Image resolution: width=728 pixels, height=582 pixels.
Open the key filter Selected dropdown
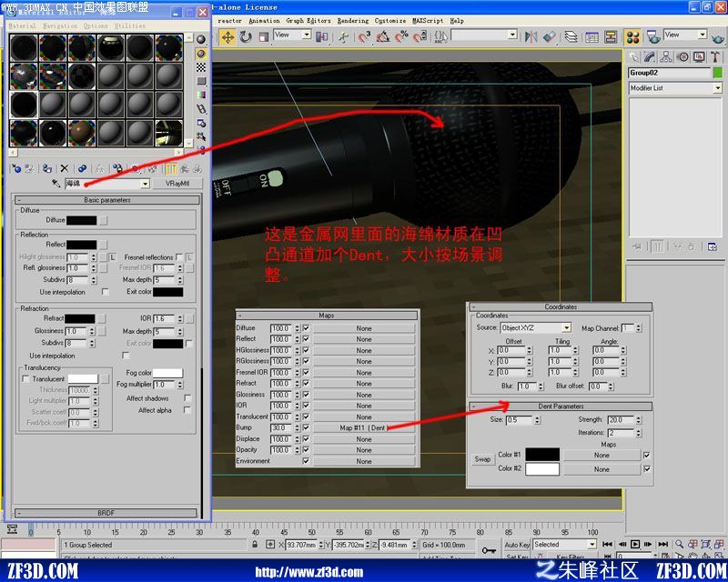[x=591, y=544]
